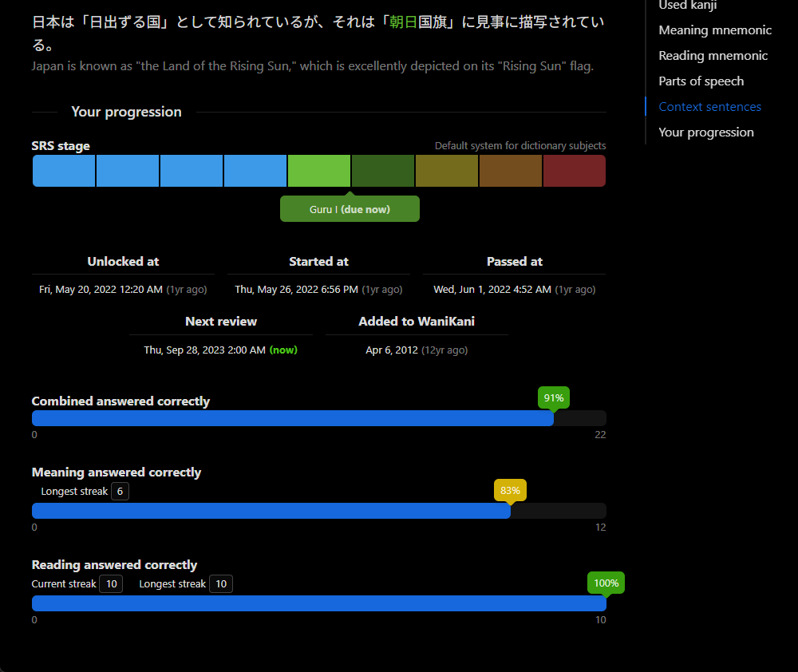798x672 pixels.
Task: Click the 100% badge
Action: click(606, 583)
